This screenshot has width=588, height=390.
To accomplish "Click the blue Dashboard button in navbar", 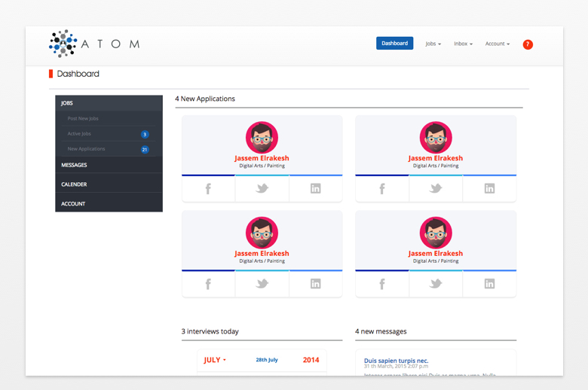I will click(x=394, y=43).
